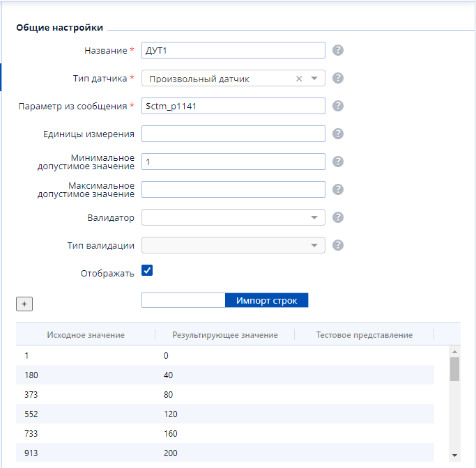The width and height of the screenshot is (476, 468).
Task: Show help for Параметр из сообщения
Action: point(338,106)
